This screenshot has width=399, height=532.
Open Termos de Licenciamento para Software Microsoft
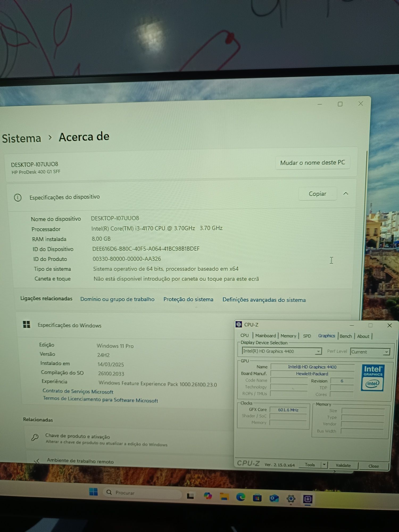[101, 399]
